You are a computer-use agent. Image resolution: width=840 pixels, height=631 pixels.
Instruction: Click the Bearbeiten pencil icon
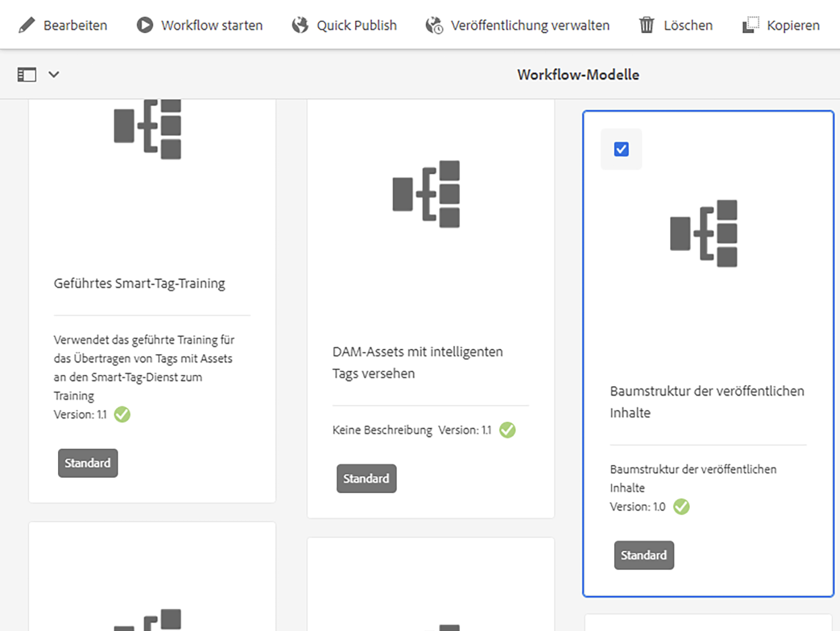26,25
